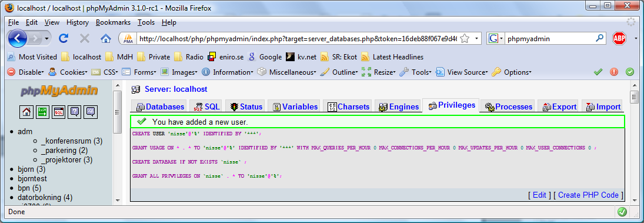This screenshot has width=644, height=223.
Task: Click the red exclamation CSS error icon
Action: [614, 72]
